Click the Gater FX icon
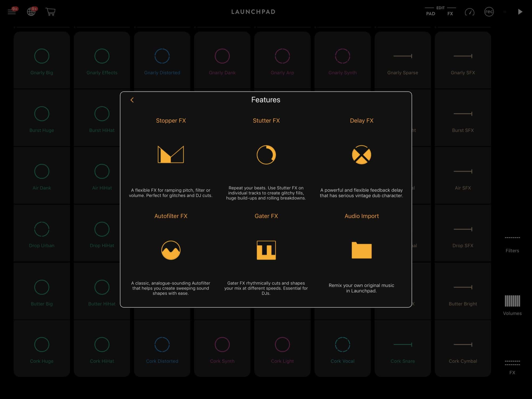This screenshot has height=399, width=532. 265,250
